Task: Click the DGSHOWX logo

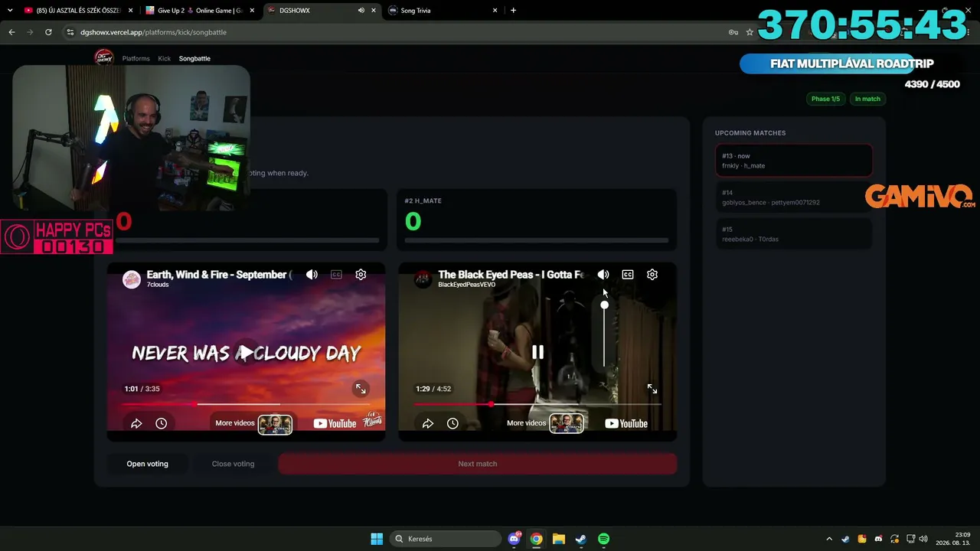Action: click(x=103, y=58)
